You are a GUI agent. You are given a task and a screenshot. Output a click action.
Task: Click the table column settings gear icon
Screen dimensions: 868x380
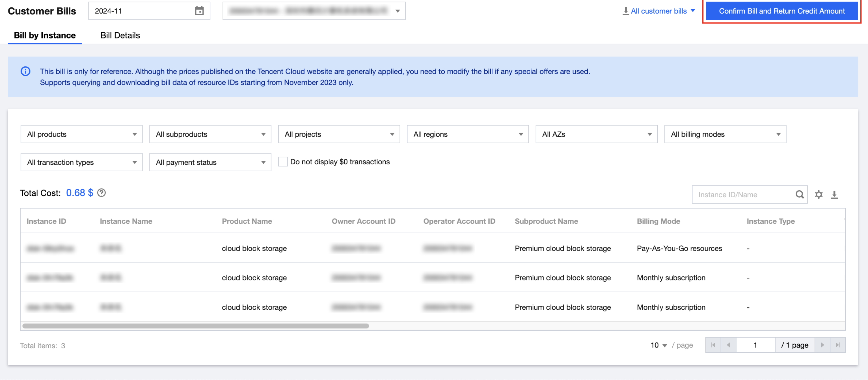tap(819, 194)
